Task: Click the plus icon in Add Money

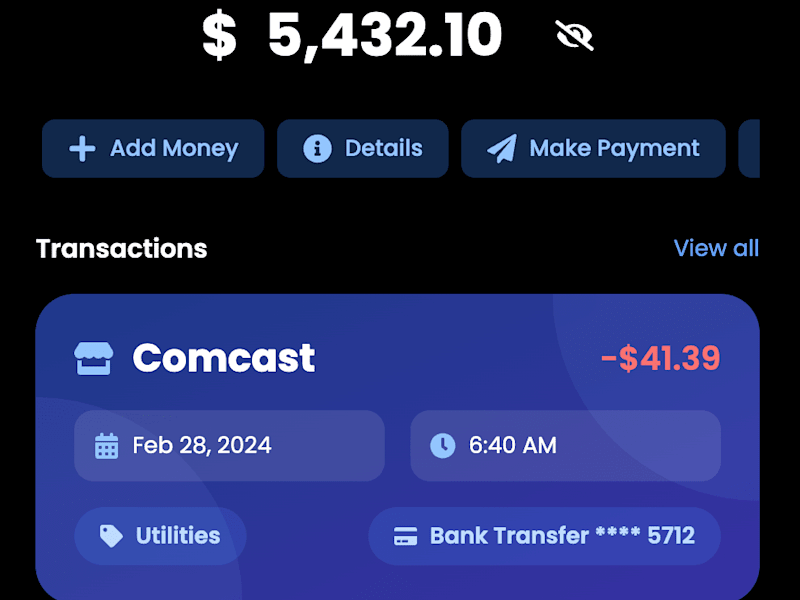Action: [82, 148]
